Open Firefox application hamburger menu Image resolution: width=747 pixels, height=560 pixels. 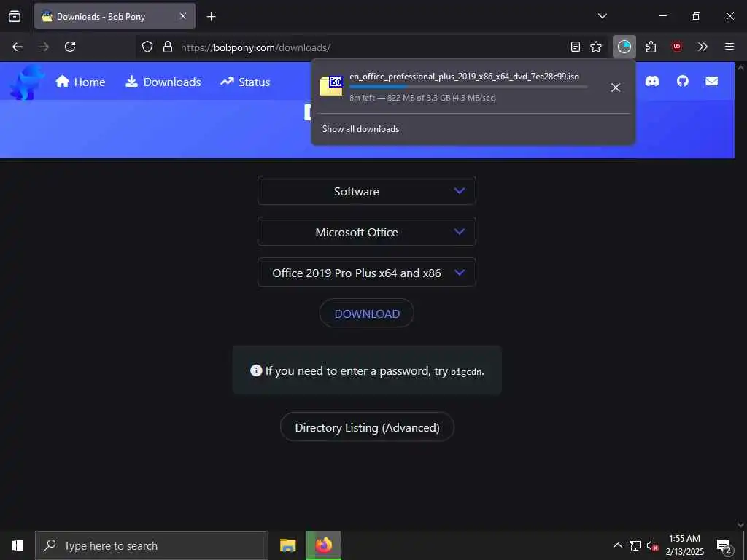click(729, 47)
